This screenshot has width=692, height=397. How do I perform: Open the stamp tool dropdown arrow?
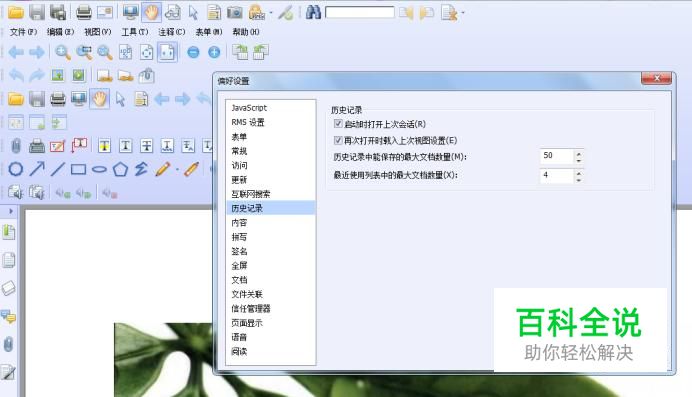(271, 13)
